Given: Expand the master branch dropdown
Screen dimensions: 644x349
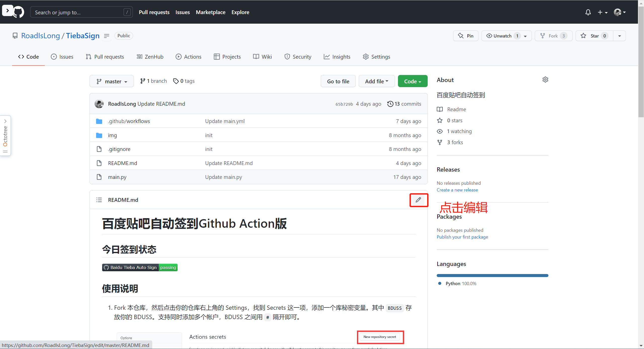Looking at the screenshot, I should pos(111,81).
